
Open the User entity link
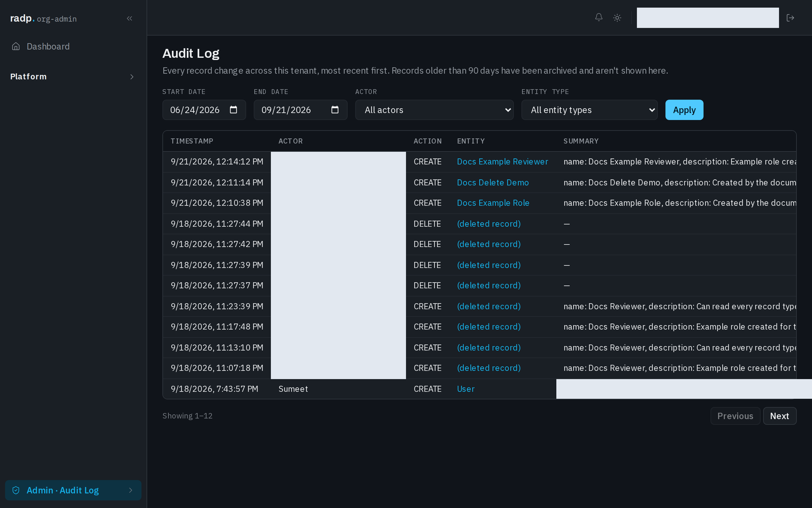(x=466, y=389)
